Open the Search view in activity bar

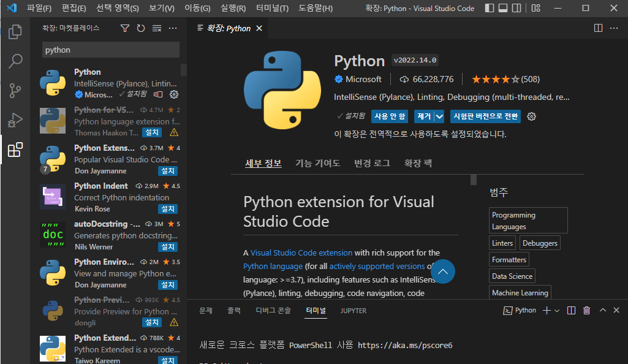tap(15, 61)
